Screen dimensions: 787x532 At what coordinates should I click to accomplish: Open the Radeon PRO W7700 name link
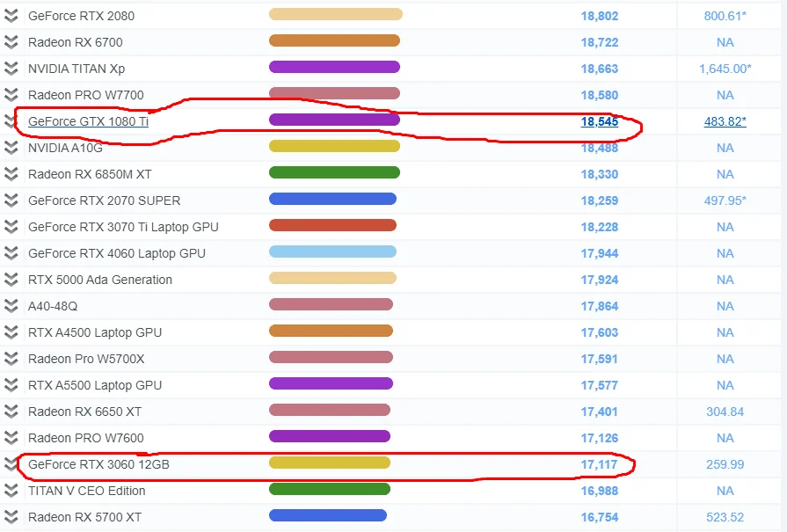(x=86, y=95)
